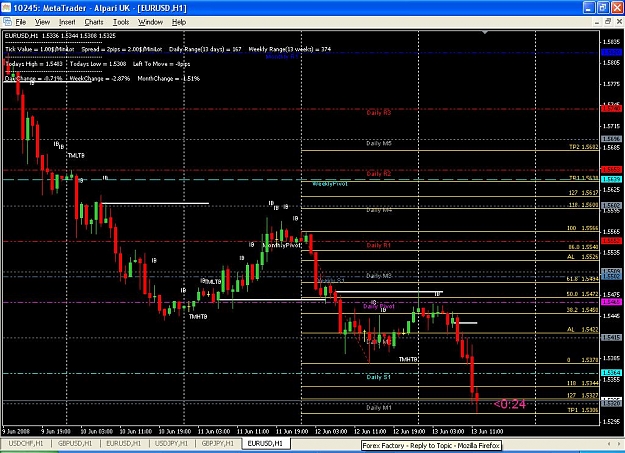The image size is (625, 453).
Task: Select the active EURUSD,H1 tab beside GBPJPY,H1
Action: click(265, 443)
